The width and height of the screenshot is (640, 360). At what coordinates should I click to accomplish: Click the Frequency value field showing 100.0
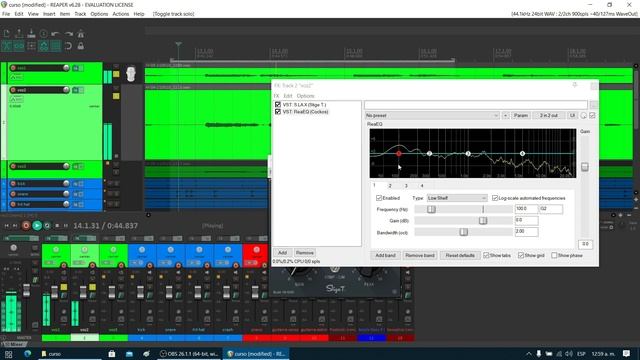[x=526, y=209]
